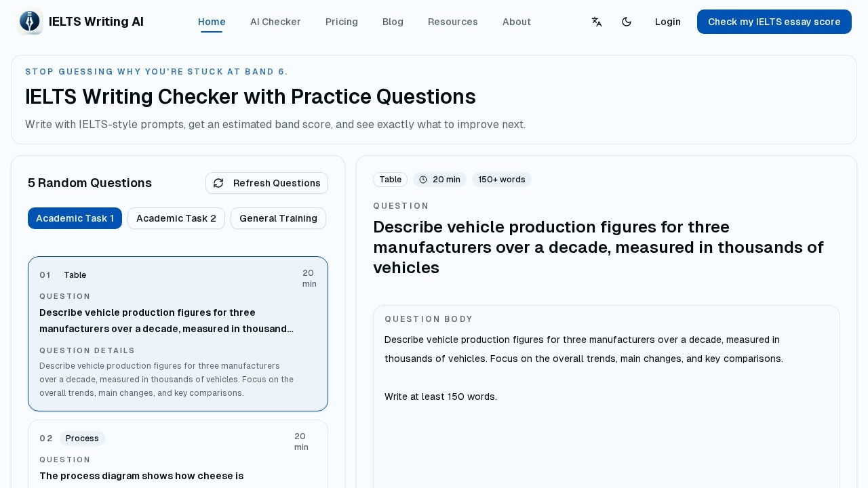The image size is (868, 488).
Task: Click Refresh Questions button
Action: 267,183
